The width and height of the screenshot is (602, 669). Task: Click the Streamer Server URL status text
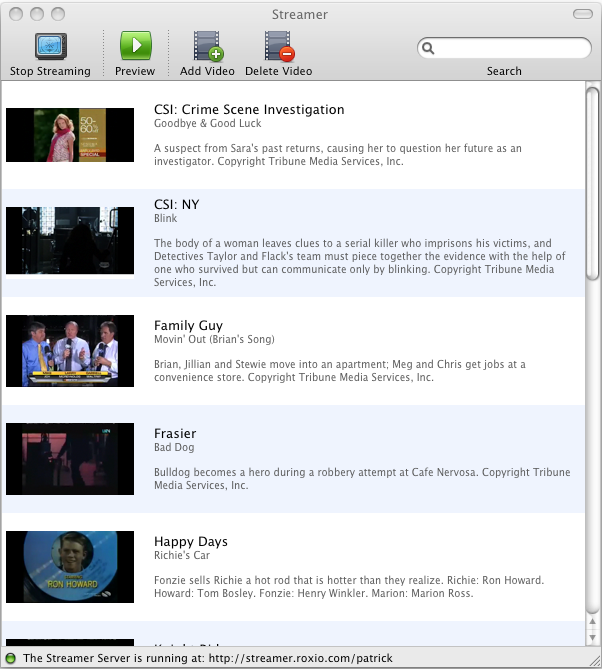(208, 658)
